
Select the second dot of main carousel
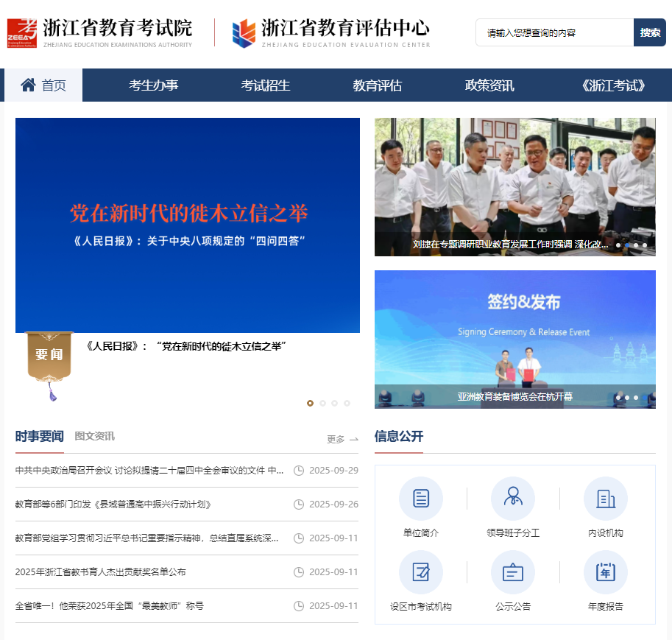click(322, 403)
